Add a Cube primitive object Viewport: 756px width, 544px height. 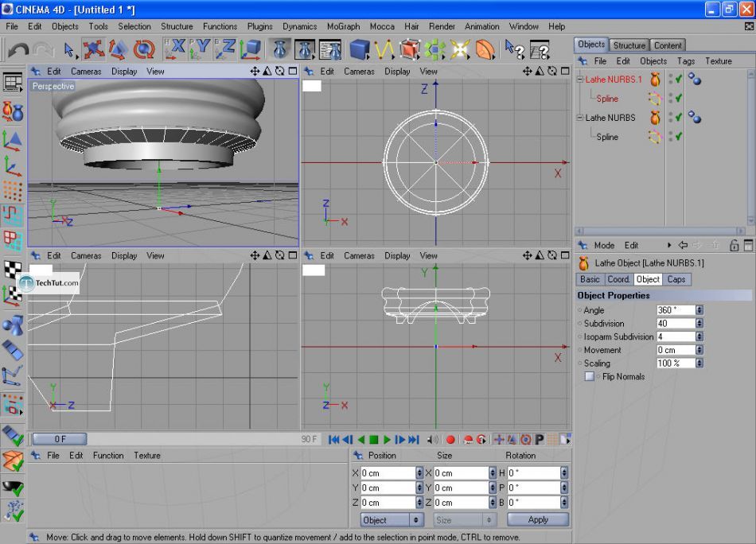point(360,49)
